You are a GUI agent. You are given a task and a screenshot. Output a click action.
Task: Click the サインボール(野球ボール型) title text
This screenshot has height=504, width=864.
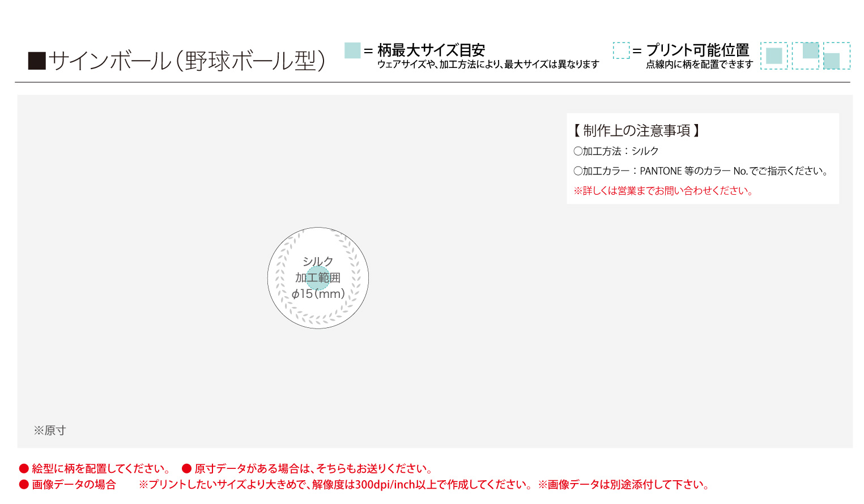tap(187, 61)
